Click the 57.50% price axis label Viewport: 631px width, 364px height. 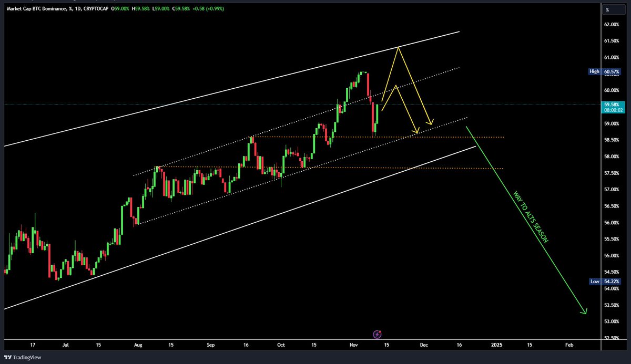tap(612, 173)
